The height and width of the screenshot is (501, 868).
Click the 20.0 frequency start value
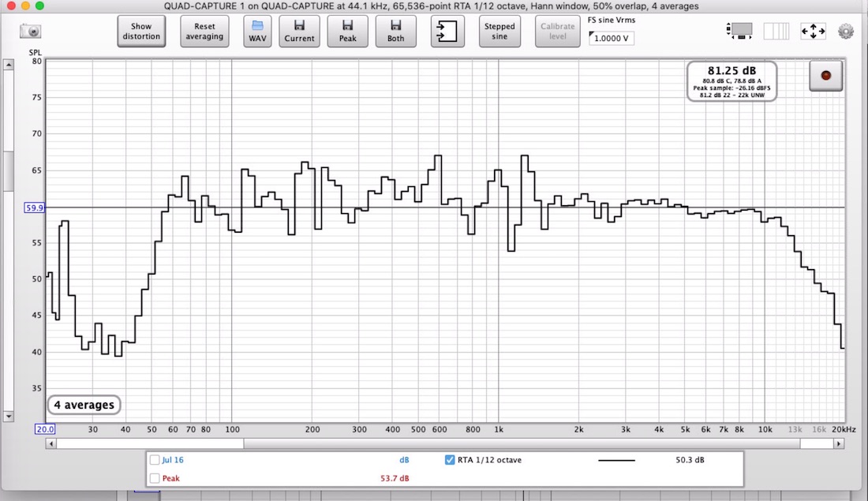(45, 429)
